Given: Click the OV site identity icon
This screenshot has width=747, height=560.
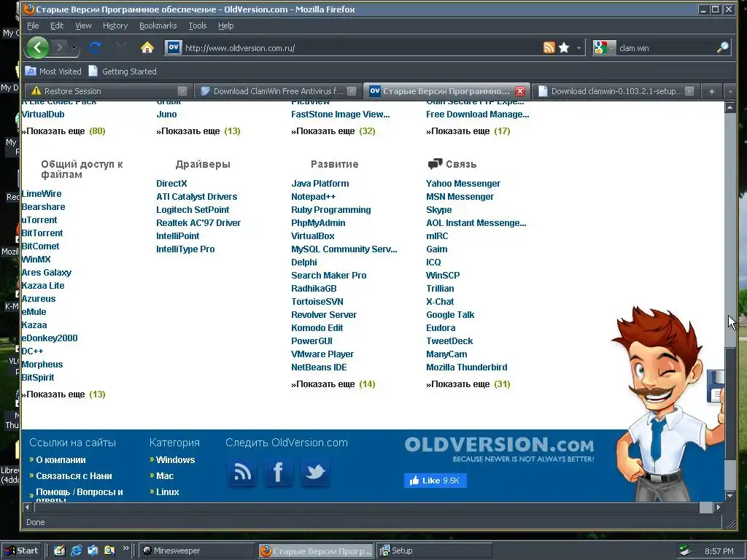Looking at the screenshot, I should click(x=174, y=47).
